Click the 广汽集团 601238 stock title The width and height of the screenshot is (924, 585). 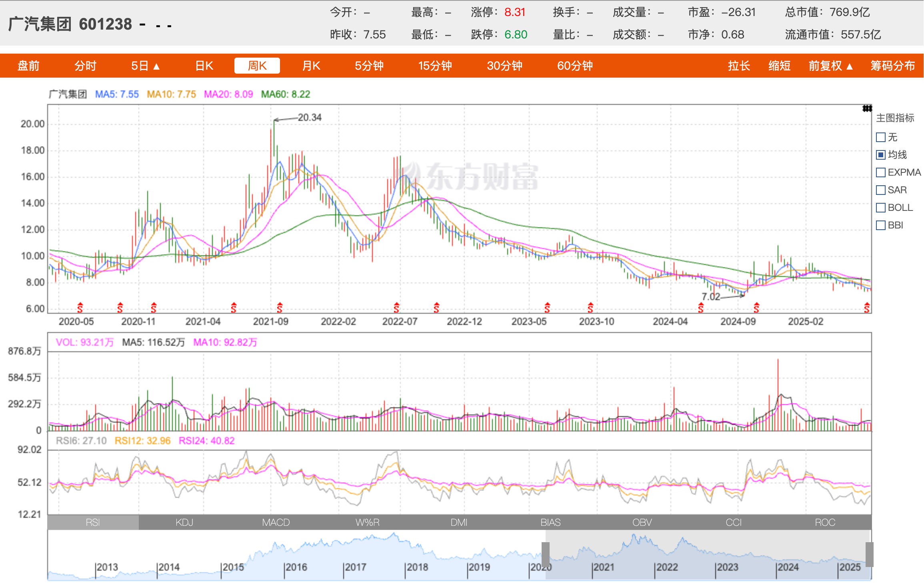pyautogui.click(x=70, y=24)
